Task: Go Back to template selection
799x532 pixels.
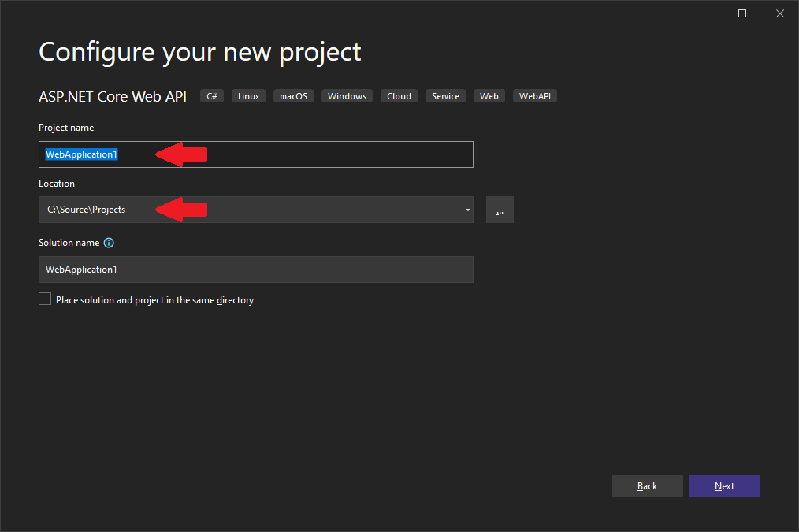Action: pos(647,486)
